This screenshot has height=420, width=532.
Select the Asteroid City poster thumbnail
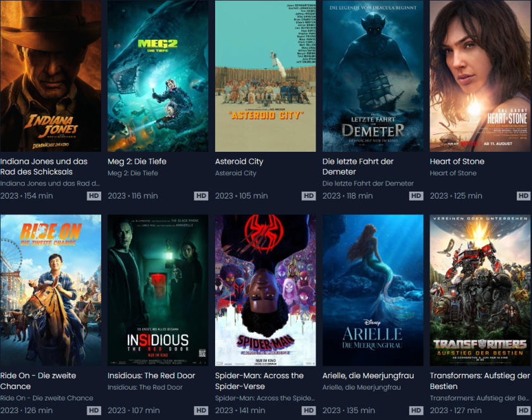(x=265, y=76)
